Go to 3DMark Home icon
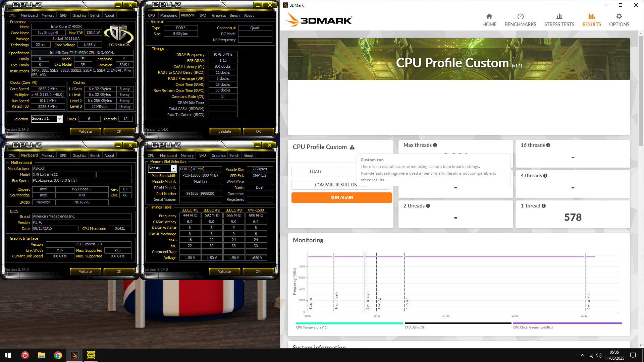 coord(489,16)
